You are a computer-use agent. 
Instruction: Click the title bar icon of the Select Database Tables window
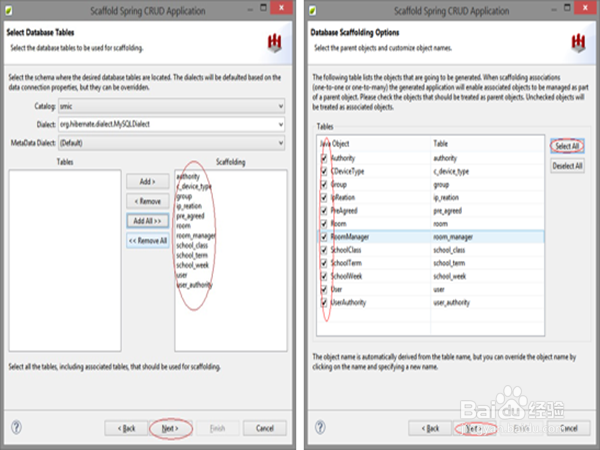click(x=9, y=10)
